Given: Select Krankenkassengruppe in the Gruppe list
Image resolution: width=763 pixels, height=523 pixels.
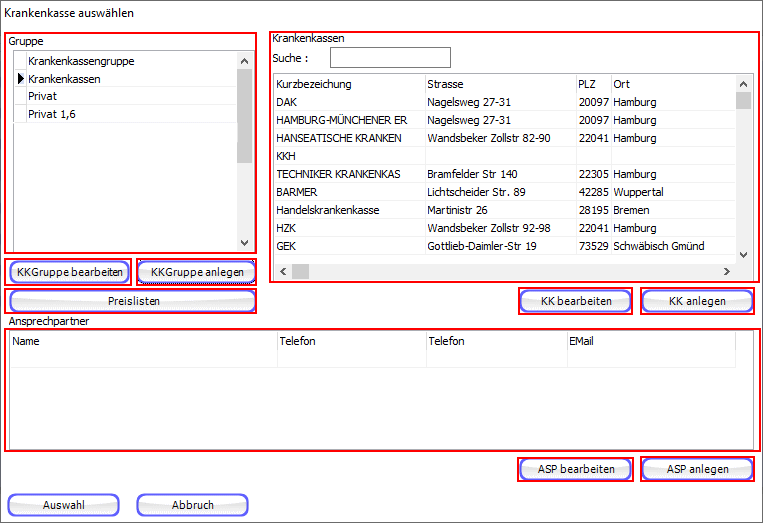Looking at the screenshot, I should (x=81, y=61).
